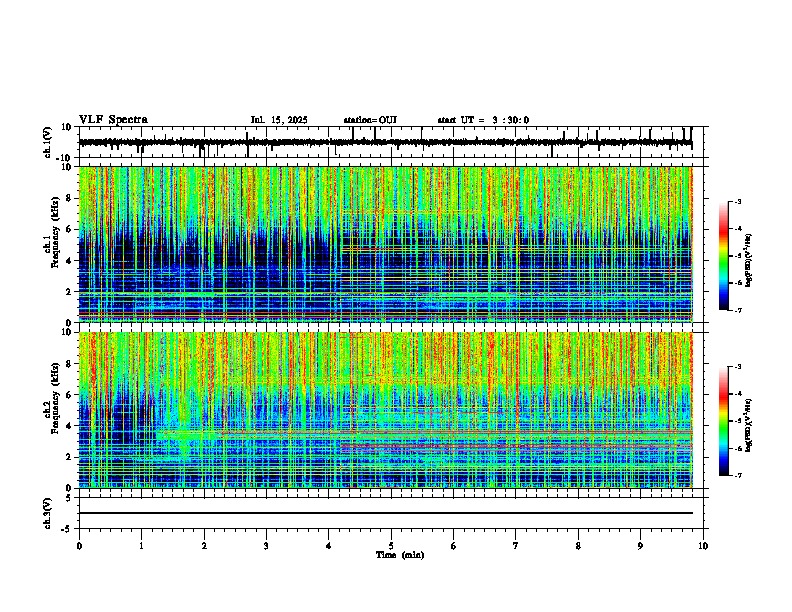The width and height of the screenshot is (792, 612).
Task: Click the ch.1 colorbar log(PSD) label
Action: coord(748,261)
